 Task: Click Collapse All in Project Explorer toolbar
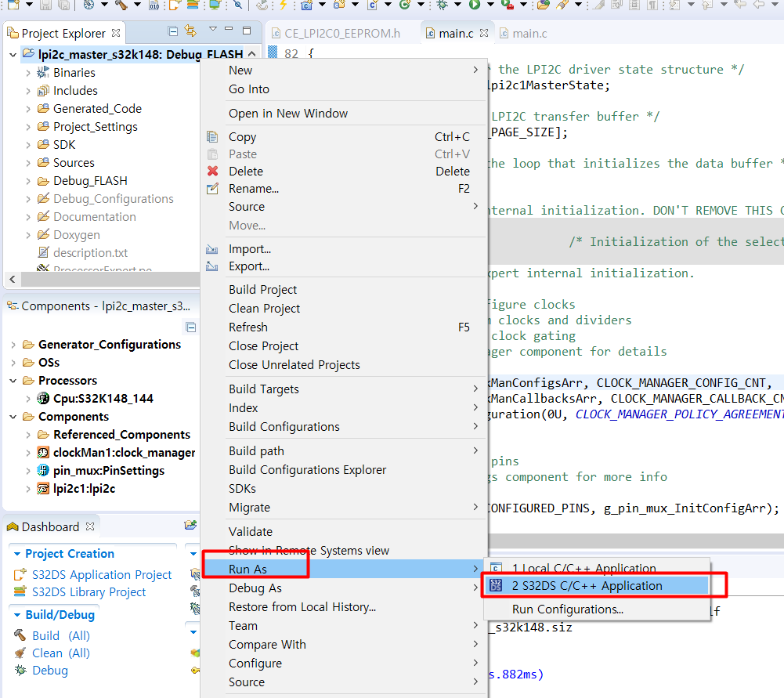[x=174, y=30]
